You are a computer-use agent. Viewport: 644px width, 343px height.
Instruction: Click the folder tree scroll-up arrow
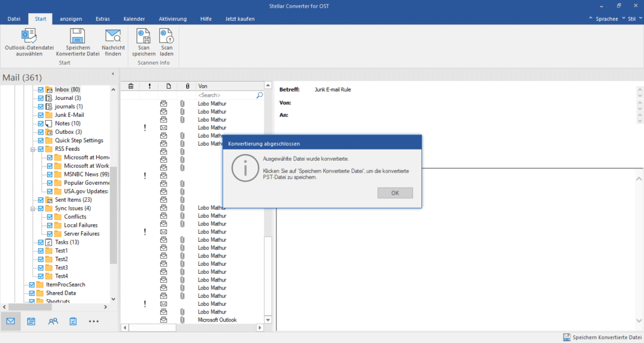click(113, 89)
